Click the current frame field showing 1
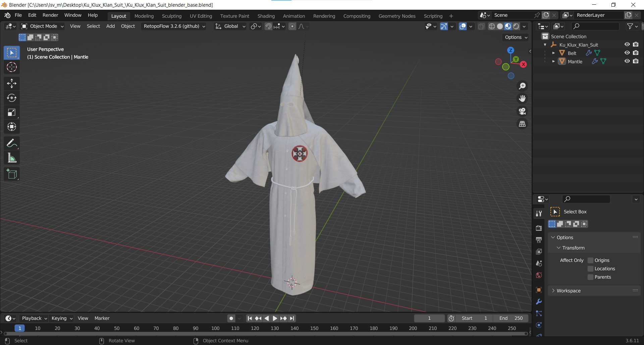The width and height of the screenshot is (644, 345). 429,319
